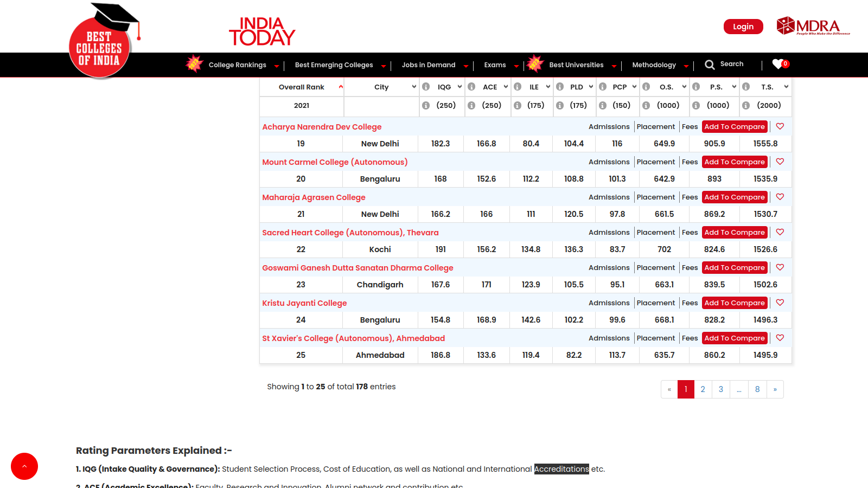This screenshot has height=488, width=868.
Task: Favorite St Xavier's College Ahmedabad heart icon
Action: (x=780, y=338)
